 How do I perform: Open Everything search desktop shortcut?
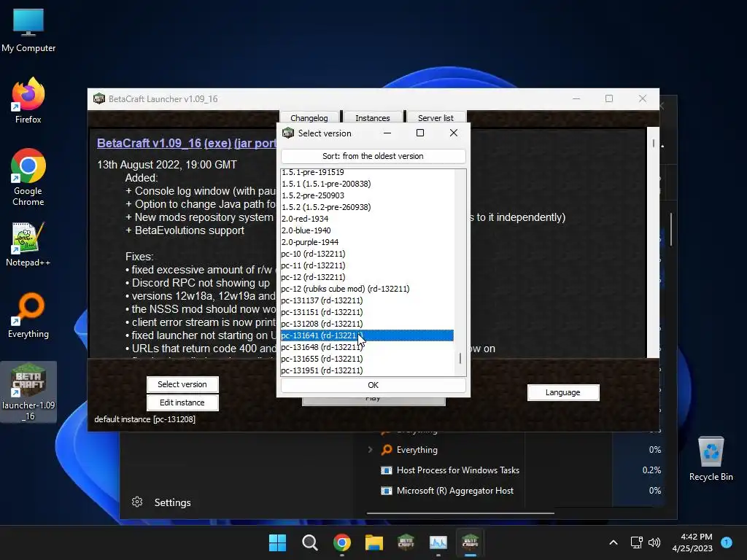[28, 315]
